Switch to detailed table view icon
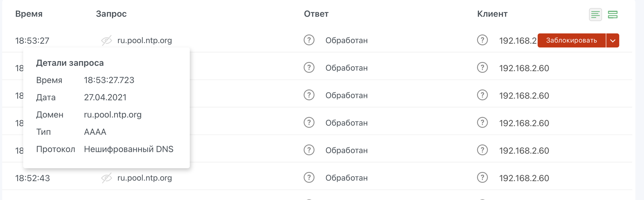This screenshot has width=644, height=200. [613, 14]
